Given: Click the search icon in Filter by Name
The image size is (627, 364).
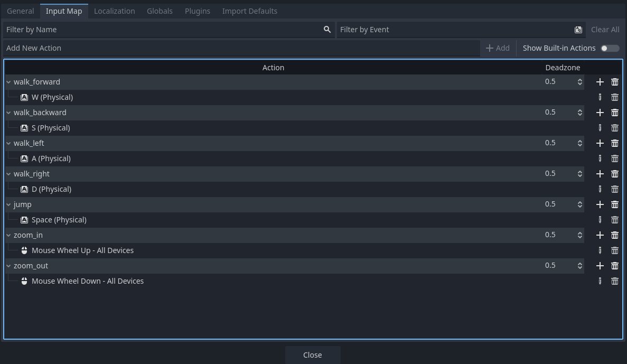Looking at the screenshot, I should click(327, 30).
